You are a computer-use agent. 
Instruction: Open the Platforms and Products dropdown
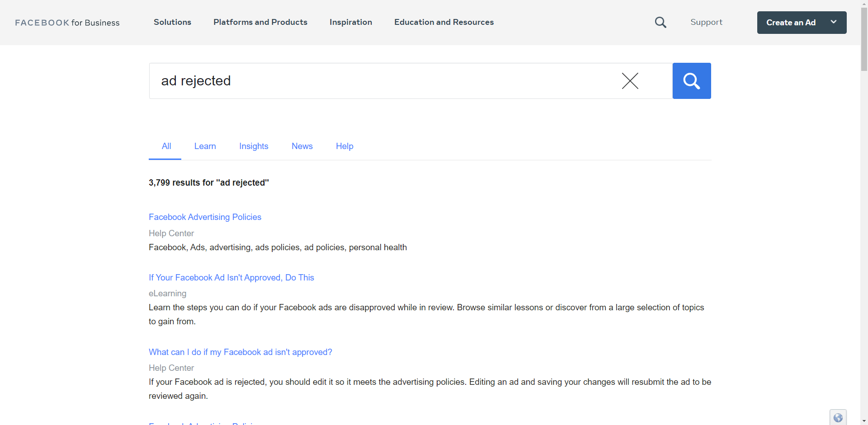point(260,22)
